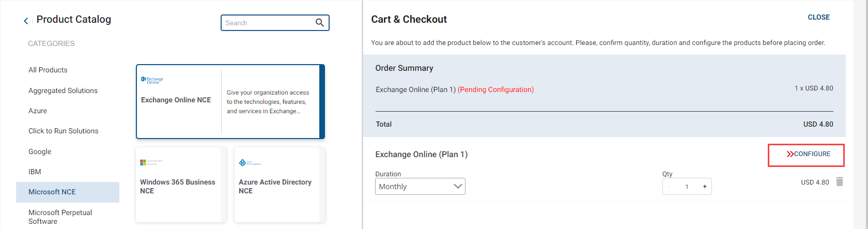This screenshot has height=229, width=868.
Task: Select the All Products category
Action: pyautogui.click(x=48, y=70)
